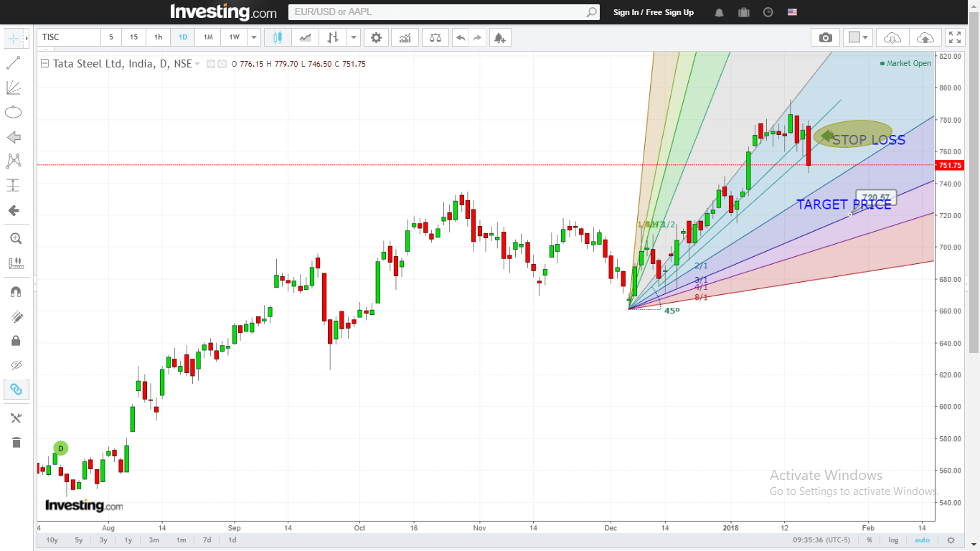
Task: Select the crosshair cursor tool
Action: (x=13, y=38)
